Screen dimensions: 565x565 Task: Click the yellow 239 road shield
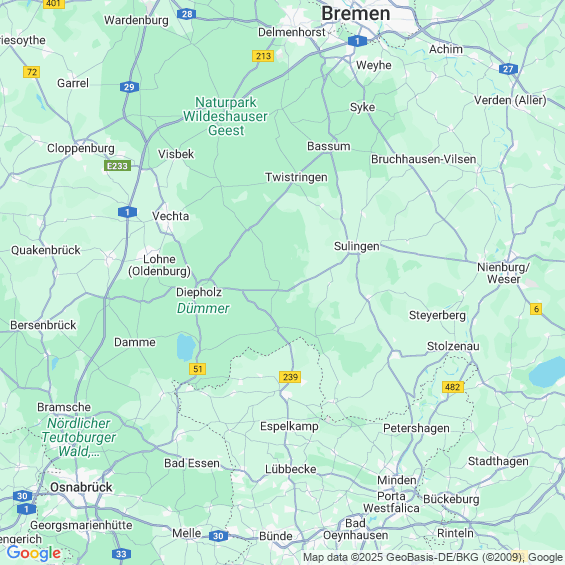click(x=290, y=377)
